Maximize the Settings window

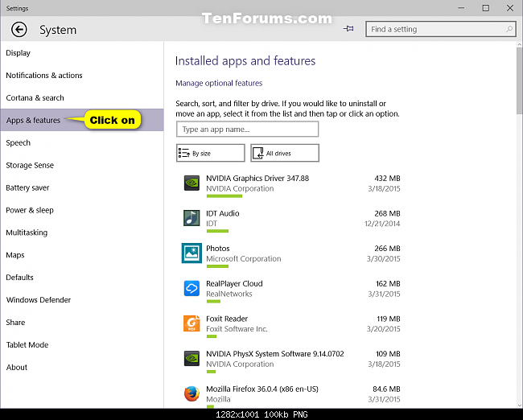pos(486,8)
